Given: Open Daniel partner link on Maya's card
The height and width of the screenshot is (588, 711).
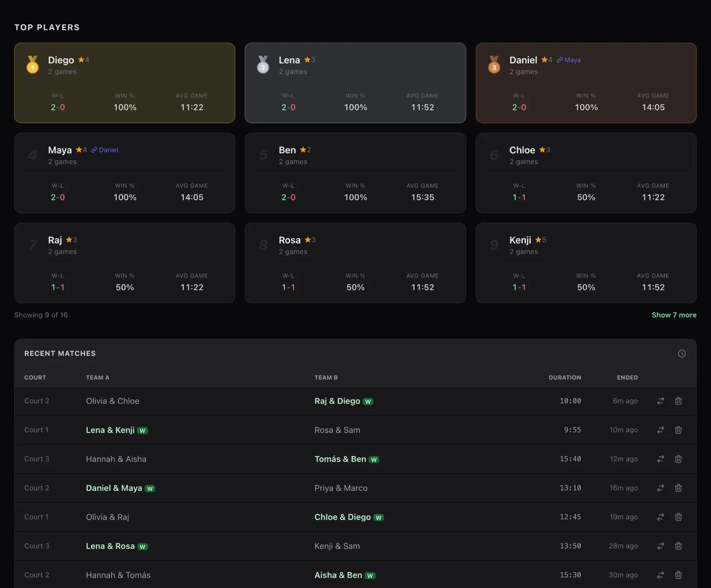Looking at the screenshot, I should (105, 150).
